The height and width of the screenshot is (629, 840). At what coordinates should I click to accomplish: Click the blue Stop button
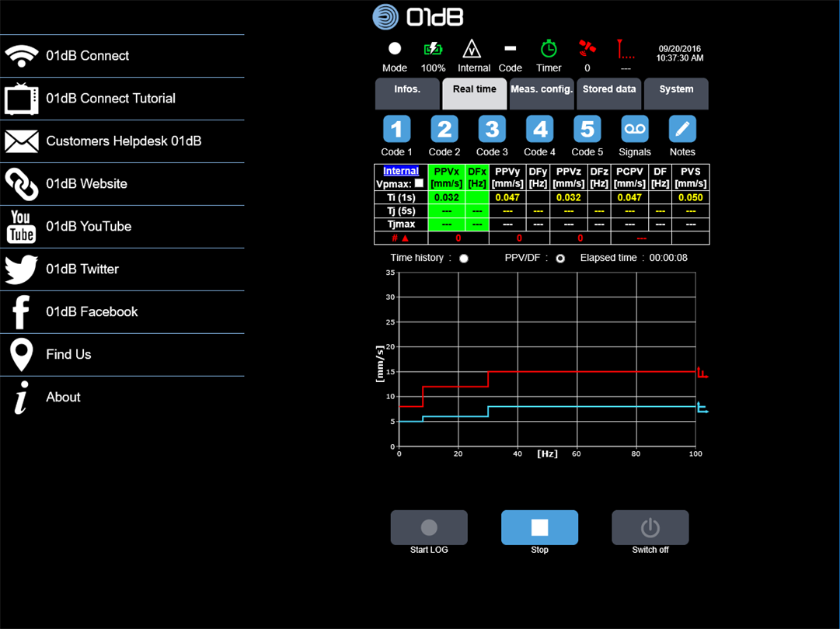[539, 527]
